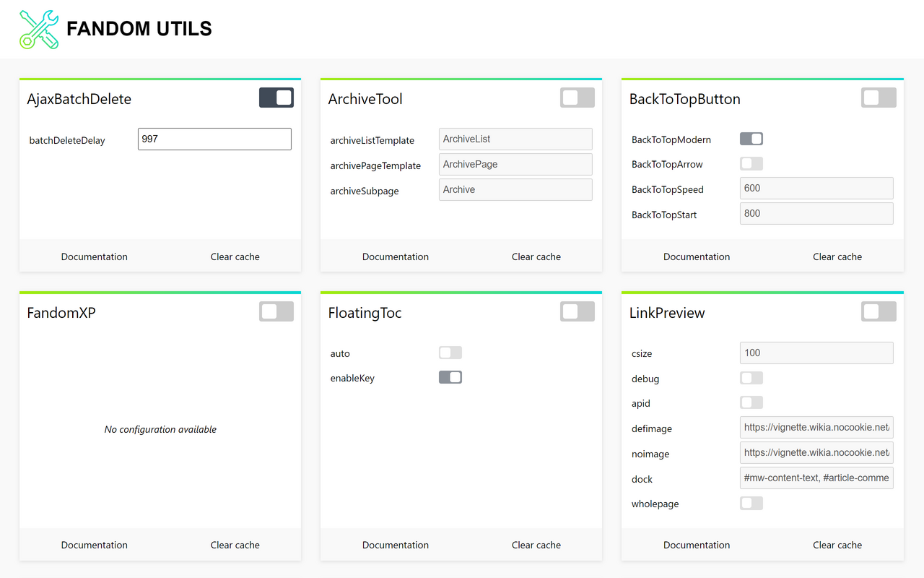
Task: Click the BackToTopStart field
Action: 816,213
